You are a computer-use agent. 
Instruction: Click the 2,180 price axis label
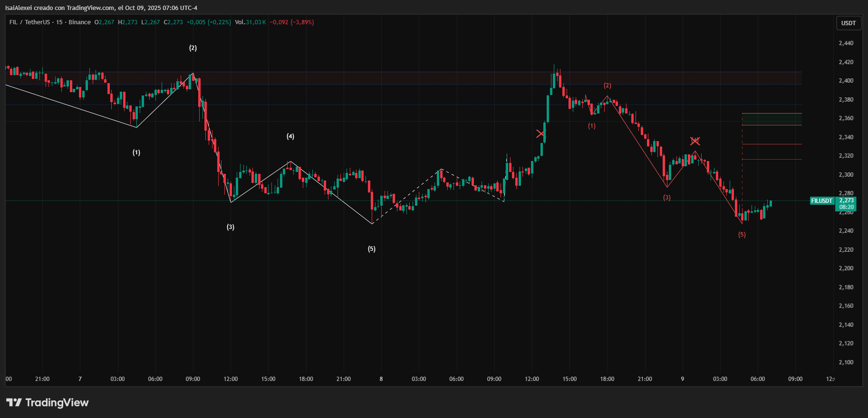846,287
